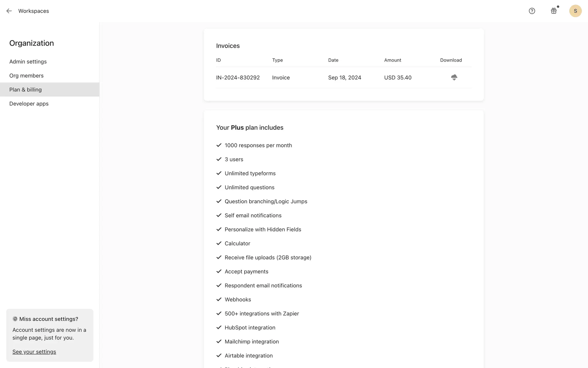
Task: Click the Workspaces label in header
Action: point(34,11)
